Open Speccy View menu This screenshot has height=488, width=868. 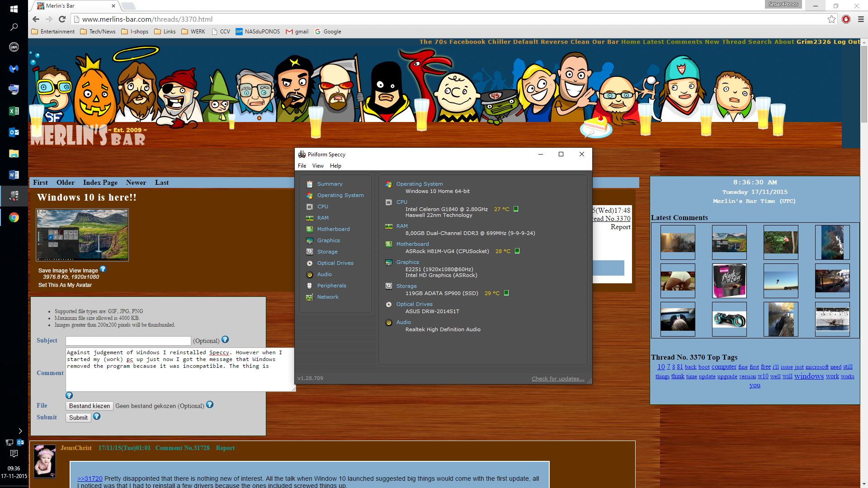point(318,166)
